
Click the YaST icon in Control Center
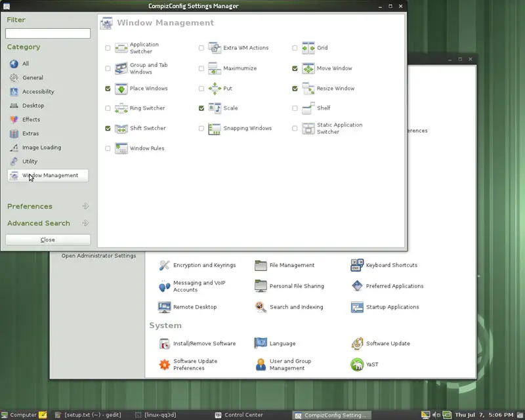point(357,364)
